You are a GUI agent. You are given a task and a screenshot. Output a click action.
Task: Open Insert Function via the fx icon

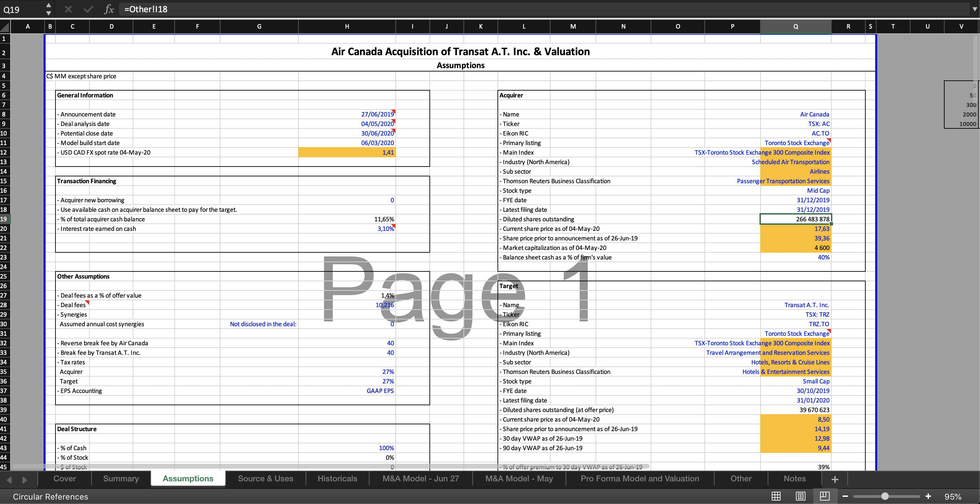[109, 9]
